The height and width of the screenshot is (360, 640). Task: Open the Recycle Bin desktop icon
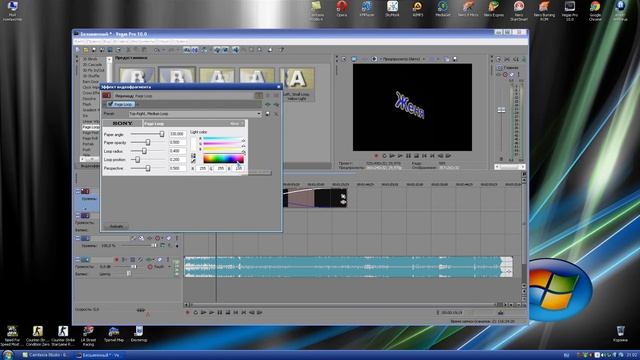[x=620, y=333]
